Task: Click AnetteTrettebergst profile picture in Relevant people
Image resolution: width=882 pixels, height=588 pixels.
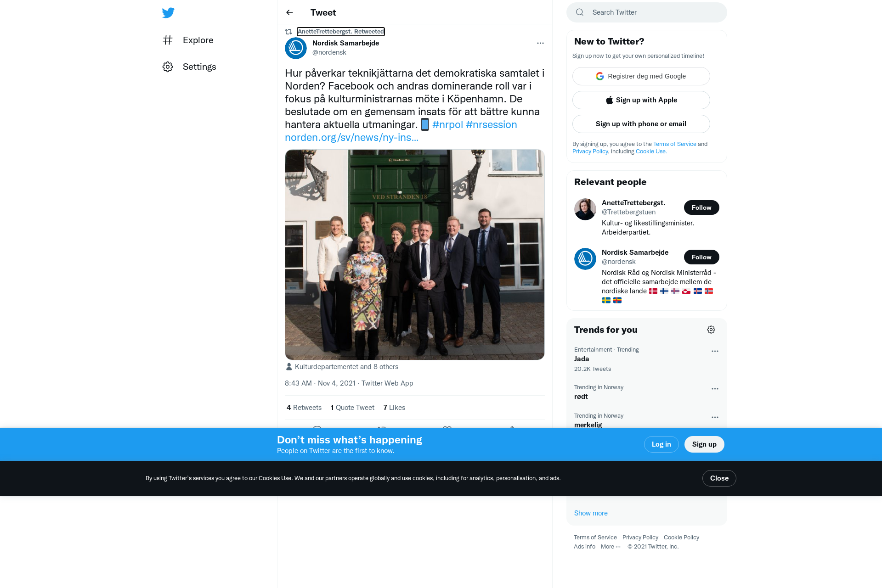Action: (x=585, y=209)
